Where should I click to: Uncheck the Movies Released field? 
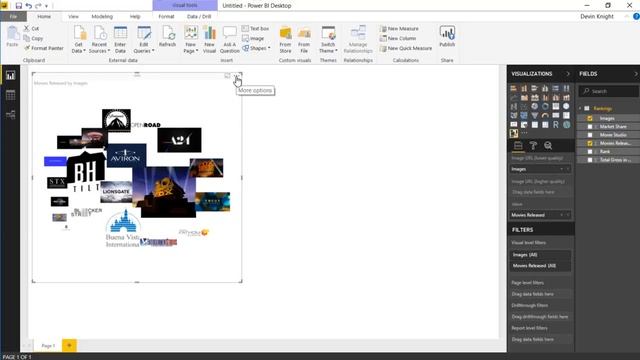[590, 143]
